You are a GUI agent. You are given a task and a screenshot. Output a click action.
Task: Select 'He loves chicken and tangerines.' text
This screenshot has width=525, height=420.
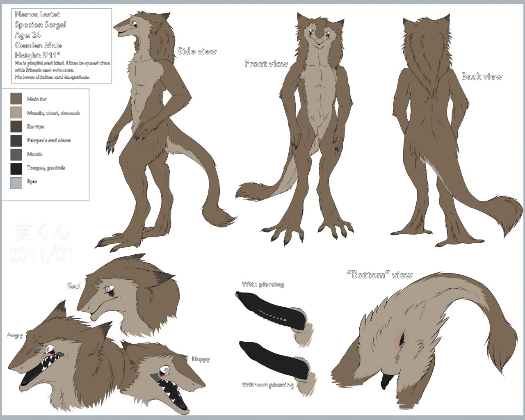(52, 77)
